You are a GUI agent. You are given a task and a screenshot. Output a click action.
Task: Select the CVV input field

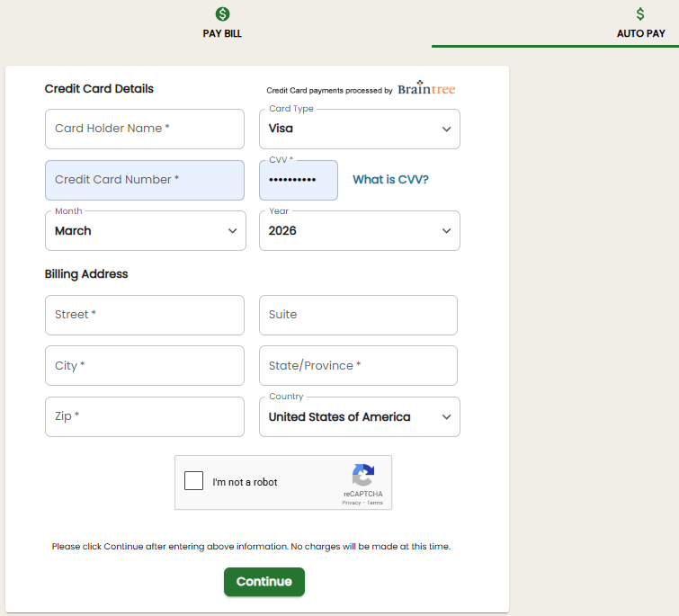[298, 181]
